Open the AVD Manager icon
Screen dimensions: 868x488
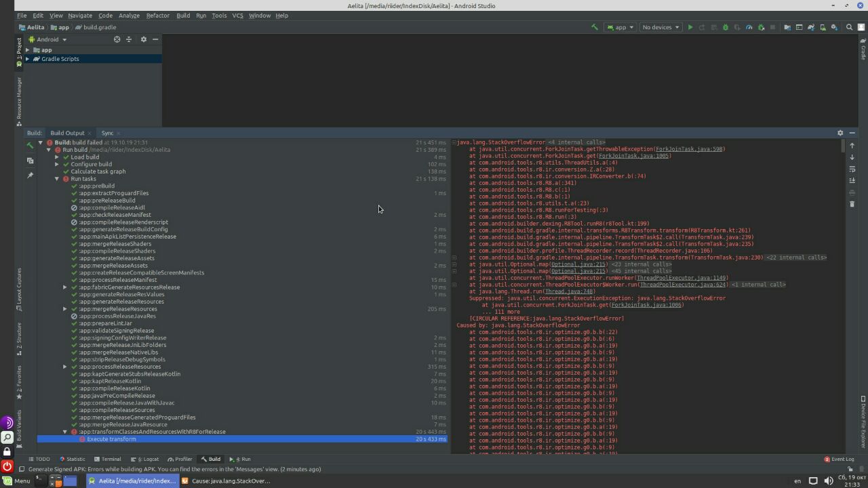tap(823, 27)
